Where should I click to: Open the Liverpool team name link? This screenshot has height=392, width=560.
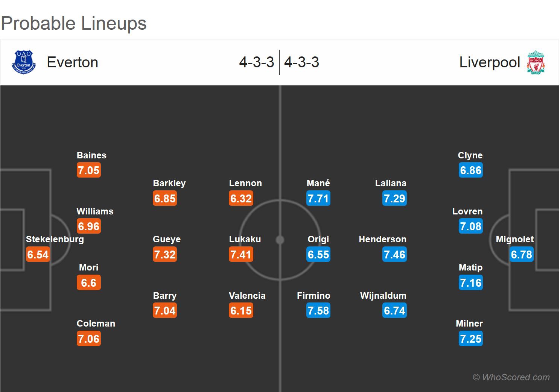(x=490, y=62)
